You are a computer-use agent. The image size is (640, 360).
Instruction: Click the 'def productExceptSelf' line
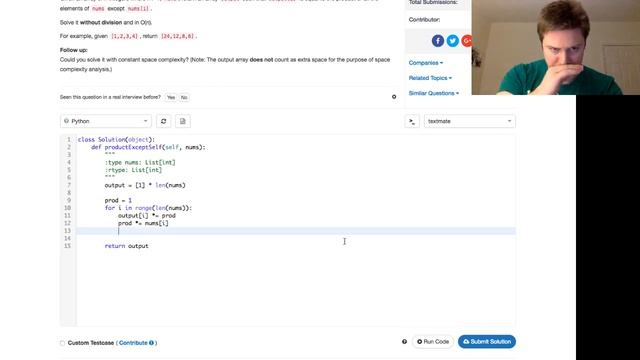pos(149,147)
